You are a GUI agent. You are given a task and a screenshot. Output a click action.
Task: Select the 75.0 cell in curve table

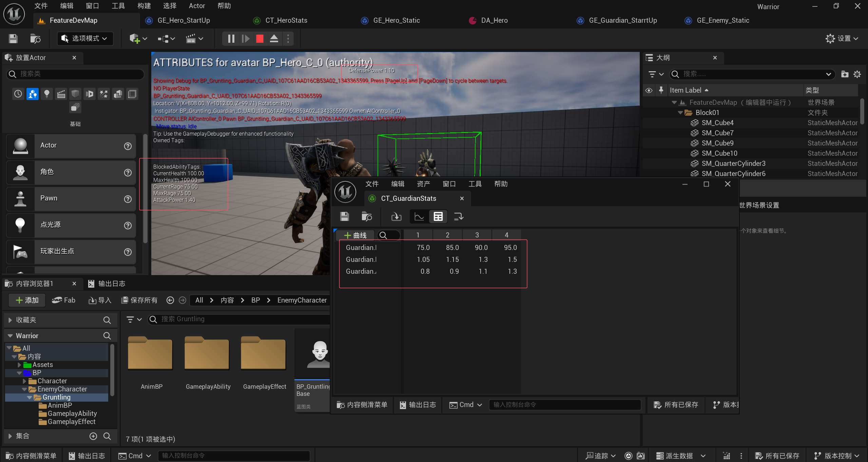[x=423, y=248]
